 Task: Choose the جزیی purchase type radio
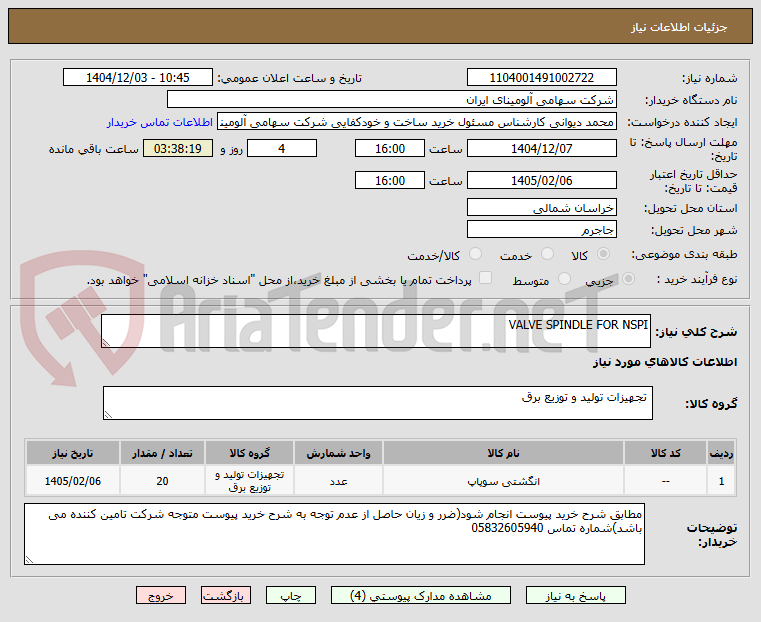(x=628, y=279)
